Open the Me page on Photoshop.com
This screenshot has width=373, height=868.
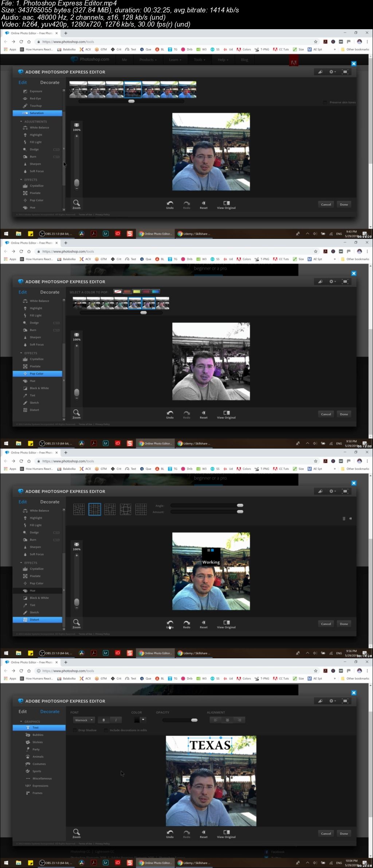pos(125,60)
